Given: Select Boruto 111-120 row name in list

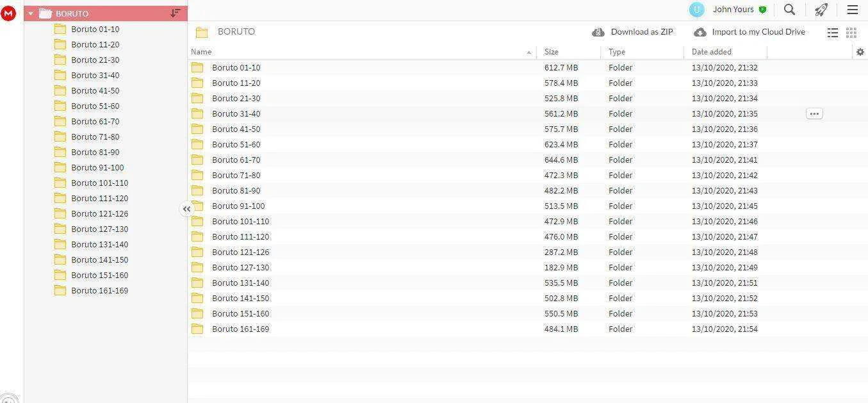Looking at the screenshot, I should (240, 236).
